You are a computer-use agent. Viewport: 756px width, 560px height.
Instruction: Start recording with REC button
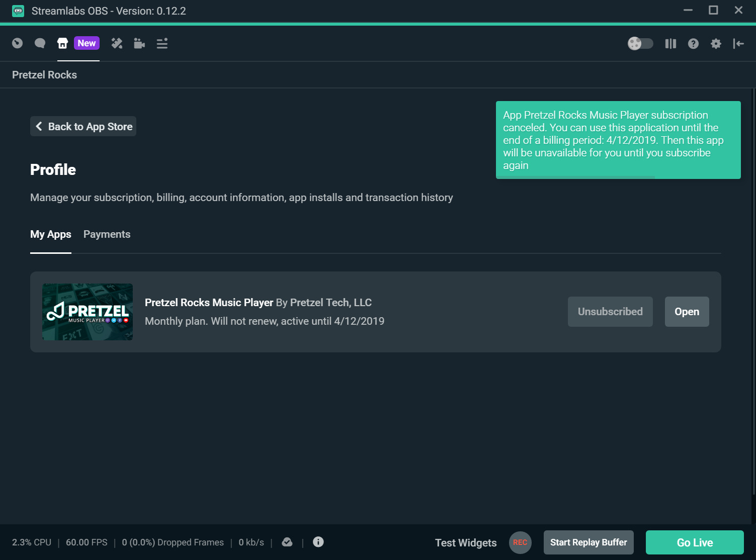click(520, 542)
